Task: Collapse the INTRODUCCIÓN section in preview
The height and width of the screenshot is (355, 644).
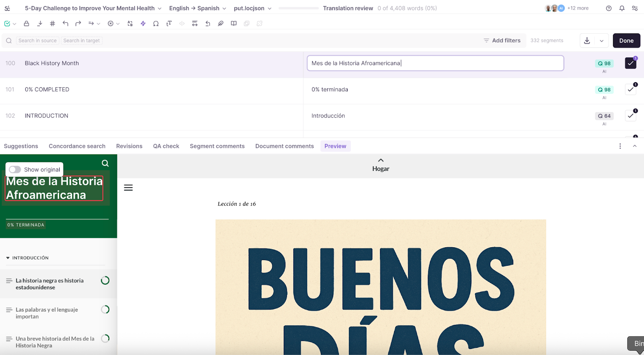Action: click(8, 258)
